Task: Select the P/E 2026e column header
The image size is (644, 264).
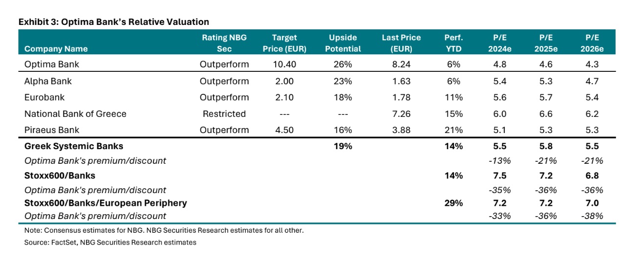Action: pos(594,43)
